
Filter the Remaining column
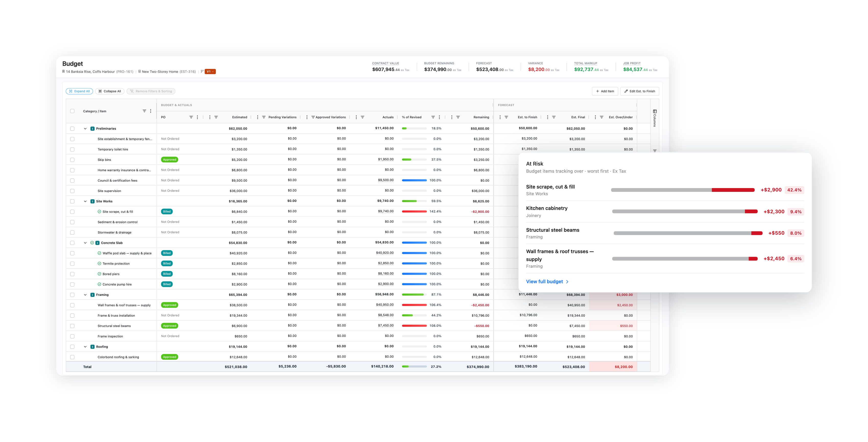(x=458, y=117)
